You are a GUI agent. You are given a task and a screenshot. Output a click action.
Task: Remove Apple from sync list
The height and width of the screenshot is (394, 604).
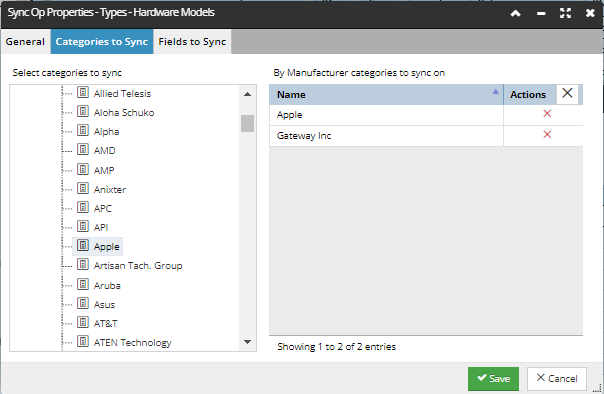pyautogui.click(x=547, y=114)
